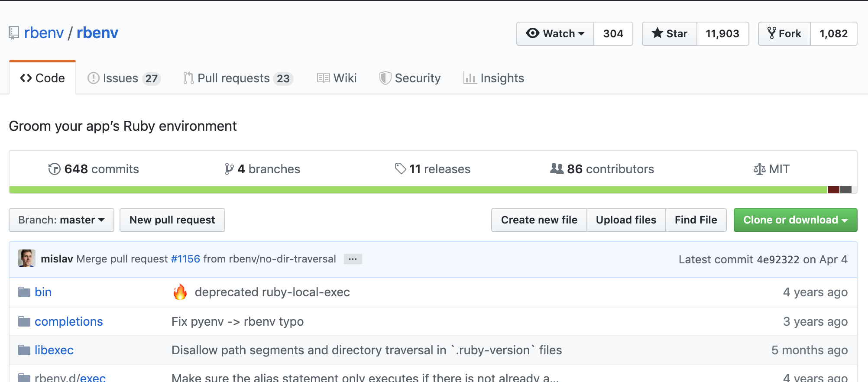
Task: Click mislav's avatar thumbnail
Action: 27,259
